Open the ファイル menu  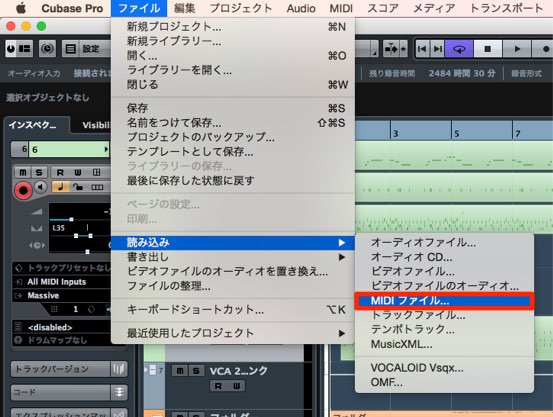139,8
